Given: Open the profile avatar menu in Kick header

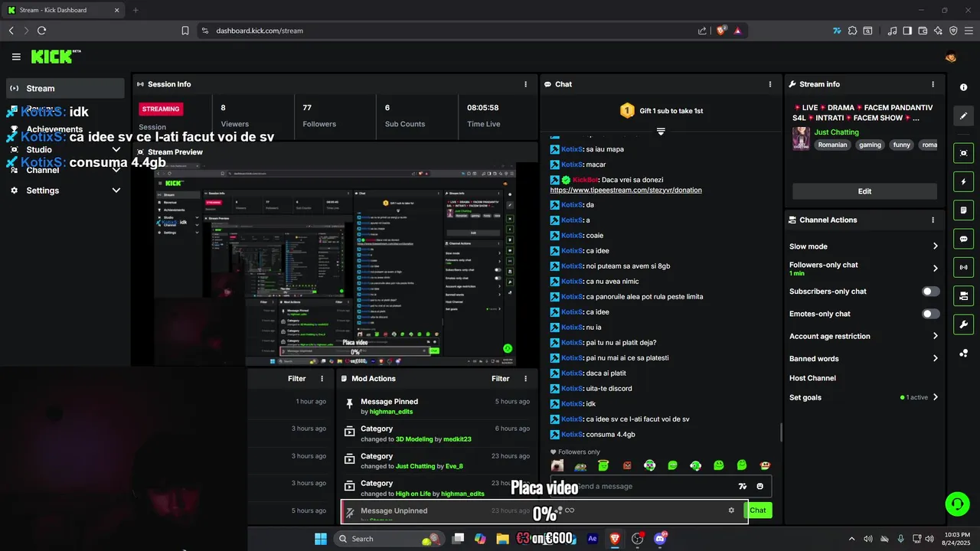Looking at the screenshot, I should pyautogui.click(x=951, y=57).
